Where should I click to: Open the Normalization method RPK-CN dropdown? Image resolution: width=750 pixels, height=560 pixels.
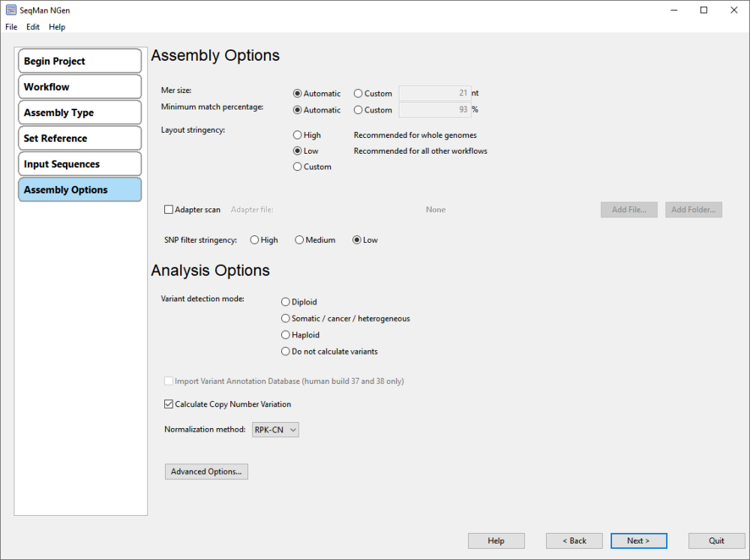click(275, 430)
